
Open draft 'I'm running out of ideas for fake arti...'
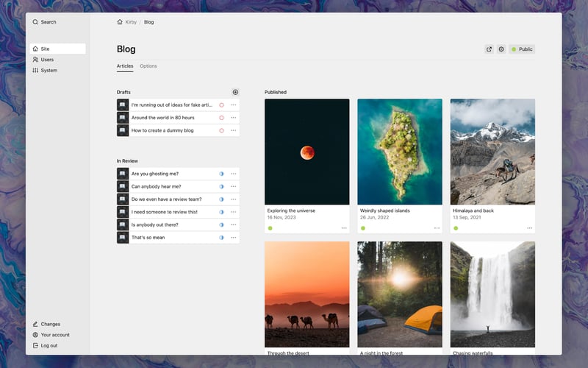click(x=172, y=105)
